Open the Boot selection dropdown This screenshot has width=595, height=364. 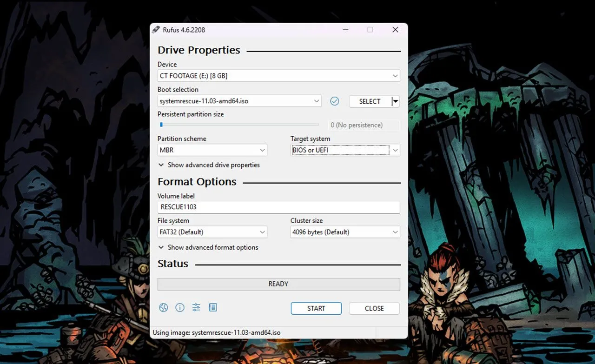coord(239,101)
